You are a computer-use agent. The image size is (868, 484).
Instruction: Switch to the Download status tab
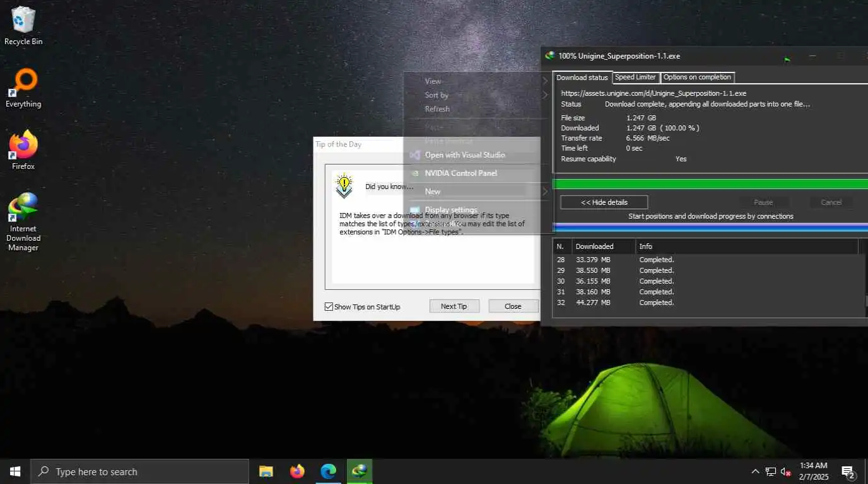click(582, 78)
